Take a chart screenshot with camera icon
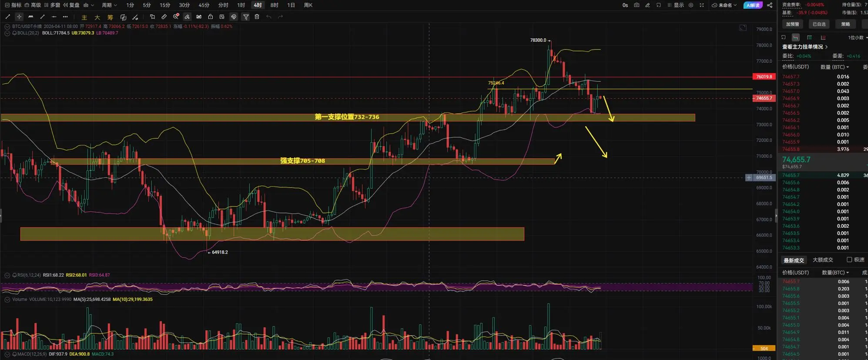The height and width of the screenshot is (360, 868). pyautogui.click(x=637, y=5)
